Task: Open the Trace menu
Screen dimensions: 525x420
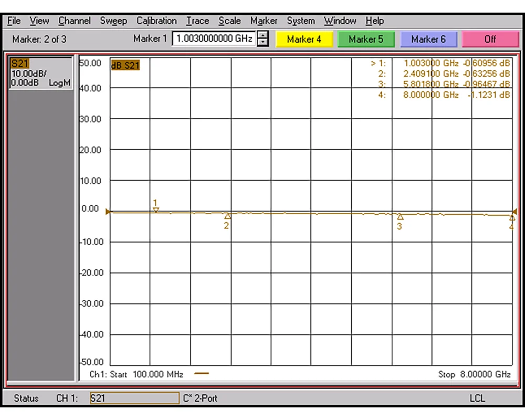Action: click(x=197, y=21)
